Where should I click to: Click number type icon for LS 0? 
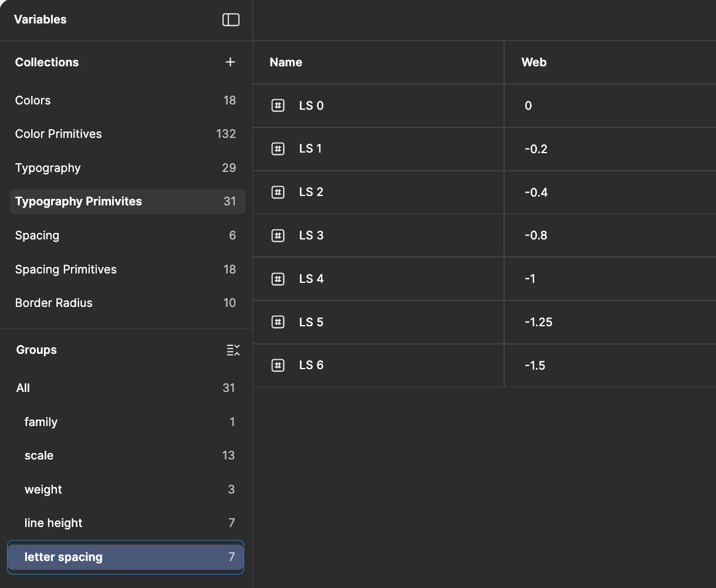click(x=278, y=106)
